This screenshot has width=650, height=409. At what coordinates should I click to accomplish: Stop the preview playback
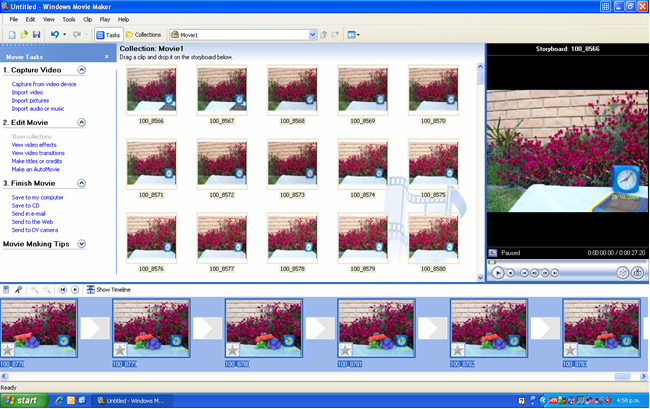[511, 273]
